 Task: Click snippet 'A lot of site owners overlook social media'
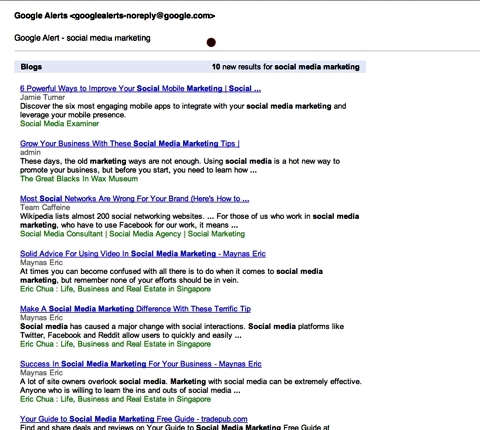[x=191, y=386]
